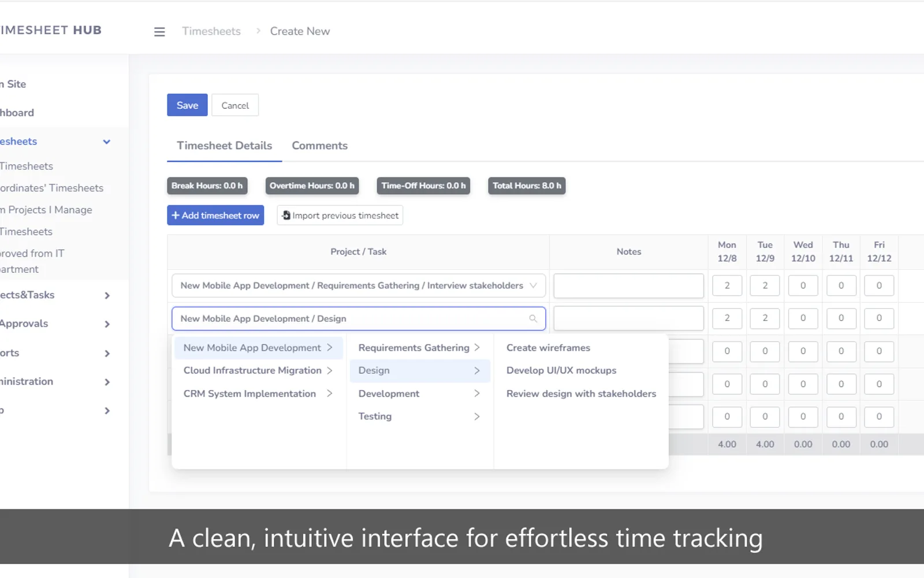
Task: Click Tuesday hours of the Design row
Action: pyautogui.click(x=765, y=318)
